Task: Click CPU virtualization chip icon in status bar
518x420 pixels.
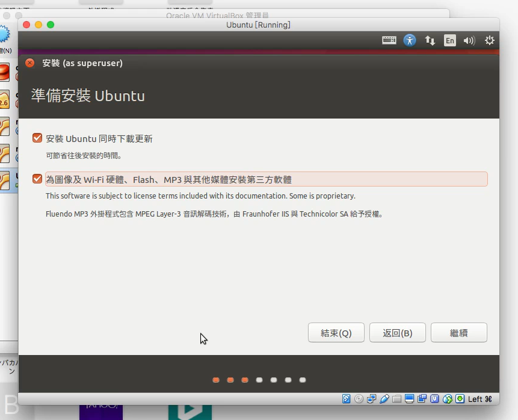Action: click(x=435, y=399)
